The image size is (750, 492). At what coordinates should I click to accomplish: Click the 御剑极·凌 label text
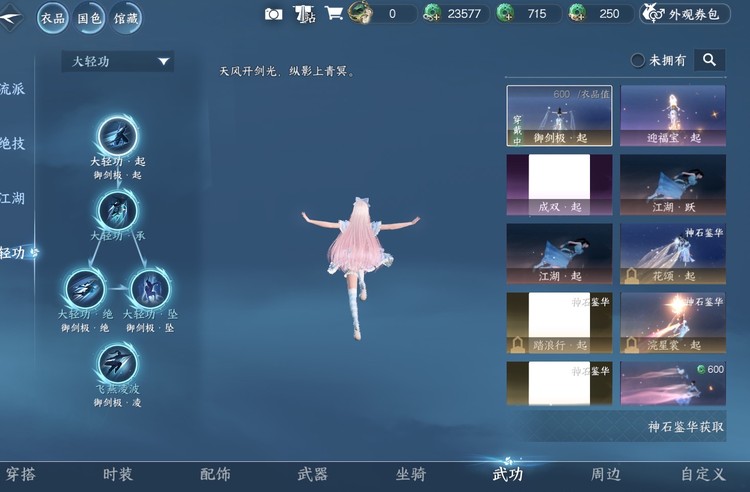coord(118,403)
